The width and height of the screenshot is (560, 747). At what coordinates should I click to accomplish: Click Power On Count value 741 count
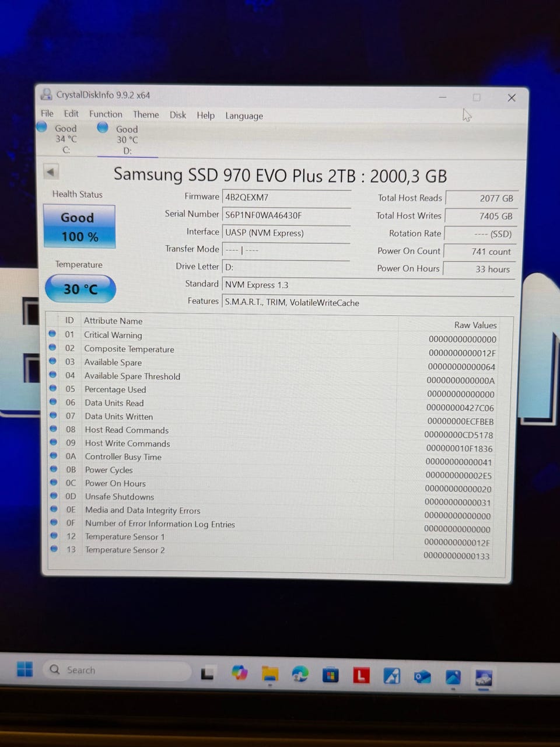[480, 252]
